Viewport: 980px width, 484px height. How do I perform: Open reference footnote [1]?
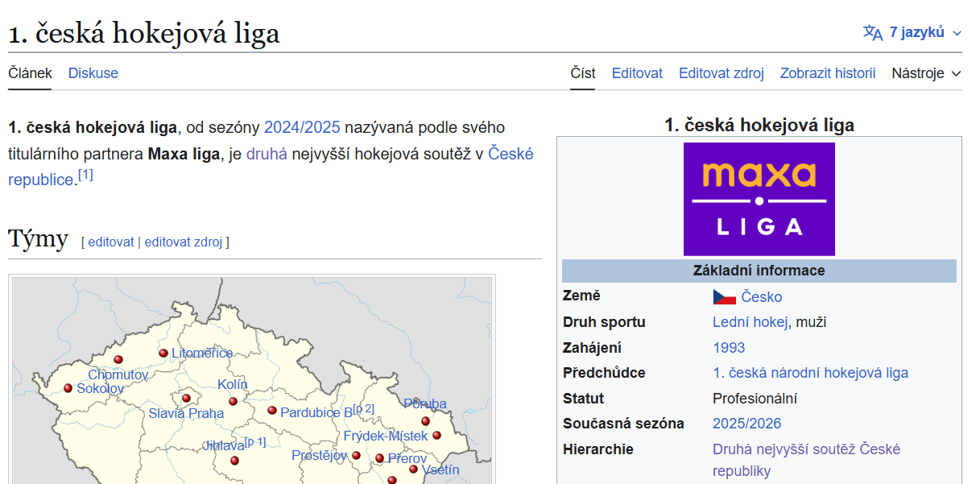85,175
